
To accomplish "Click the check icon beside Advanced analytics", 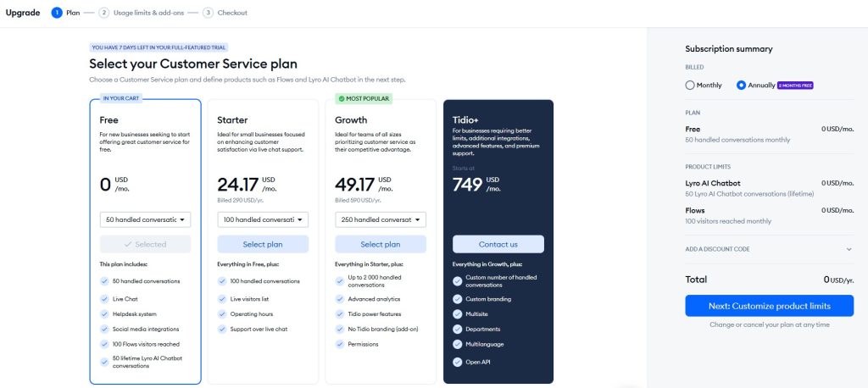I will point(340,297).
